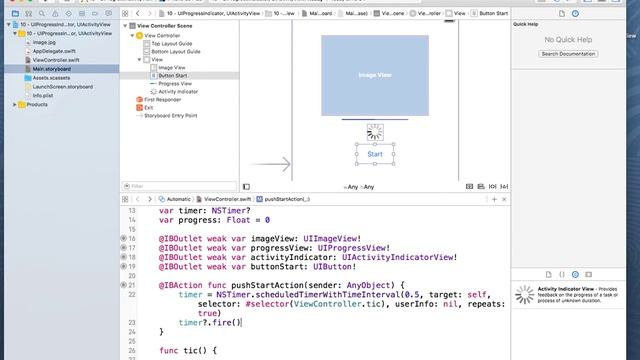This screenshot has height=360, width=640.
Task: Show the Media library
Action: [x=589, y=274]
